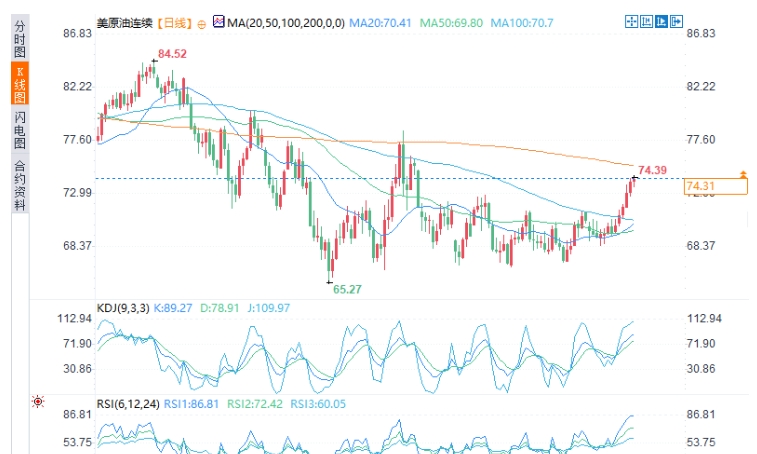This screenshot has width=757, height=454.
Task: Click the current price box 74.31
Action: click(x=716, y=186)
